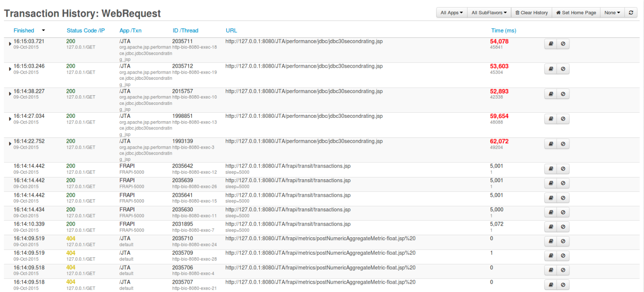
Task: Open the All Apps dropdown
Action: pyautogui.click(x=452, y=13)
